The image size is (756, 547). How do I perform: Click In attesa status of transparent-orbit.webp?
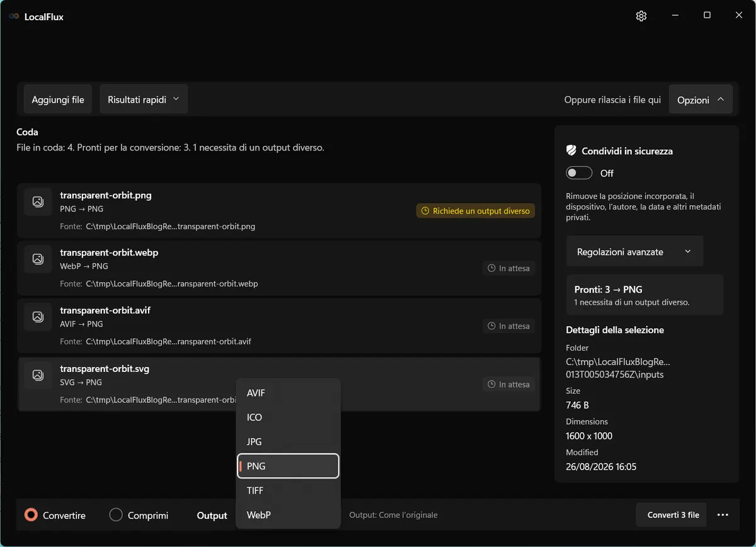click(509, 268)
